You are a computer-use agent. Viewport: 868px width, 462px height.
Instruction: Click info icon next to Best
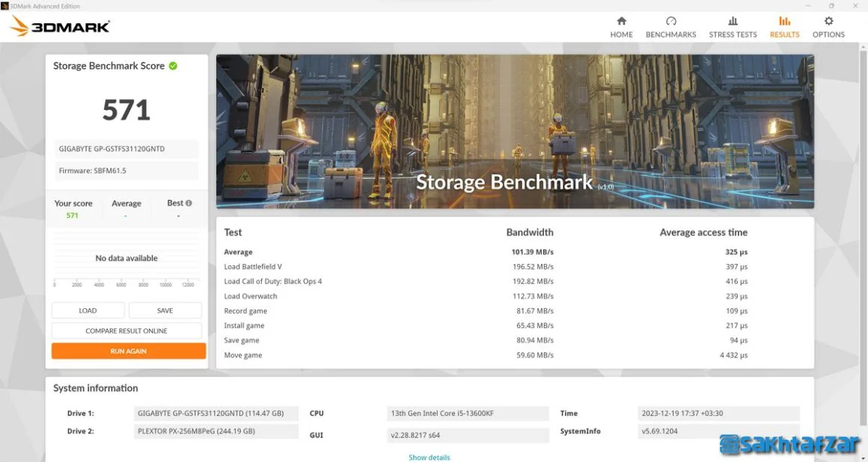pos(189,203)
